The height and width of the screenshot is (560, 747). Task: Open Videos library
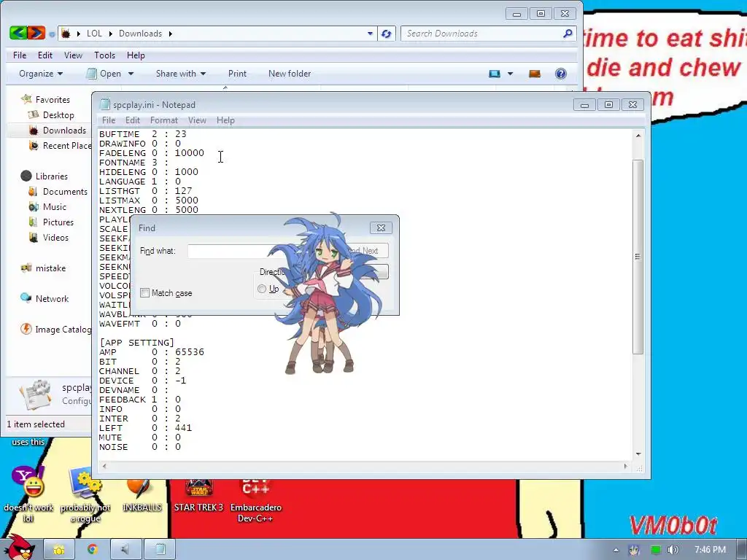[48, 237]
